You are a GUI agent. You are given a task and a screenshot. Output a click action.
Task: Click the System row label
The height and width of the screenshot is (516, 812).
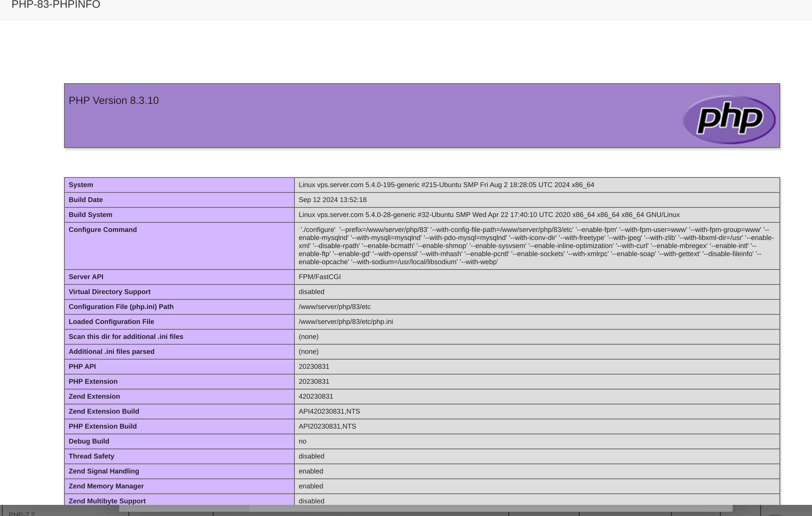tap(81, 185)
